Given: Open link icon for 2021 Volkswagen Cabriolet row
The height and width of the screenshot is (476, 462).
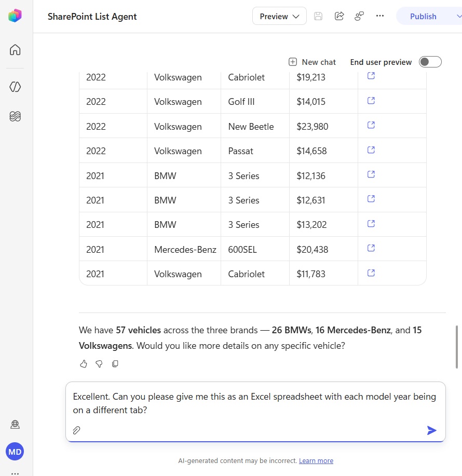Looking at the screenshot, I should (x=371, y=273).
